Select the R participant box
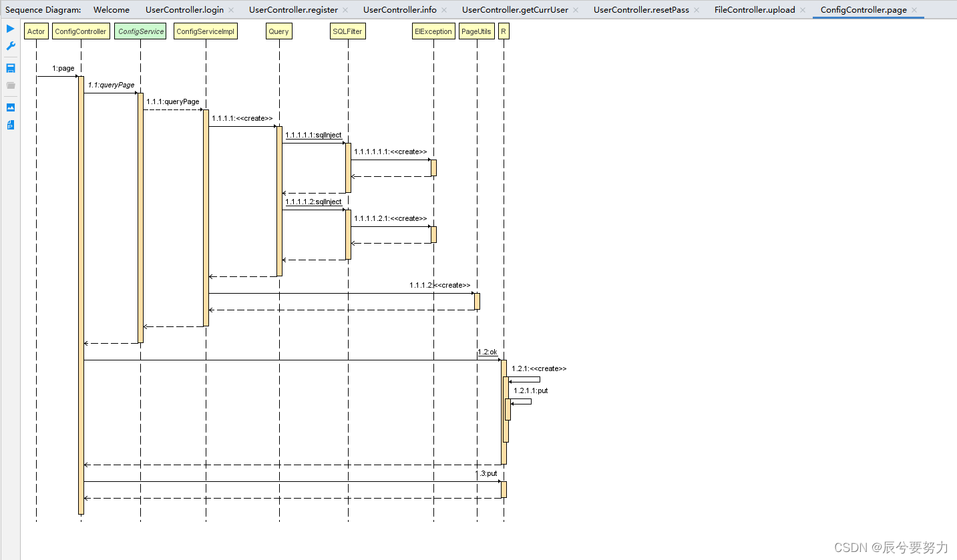This screenshot has width=957, height=560. (x=504, y=31)
